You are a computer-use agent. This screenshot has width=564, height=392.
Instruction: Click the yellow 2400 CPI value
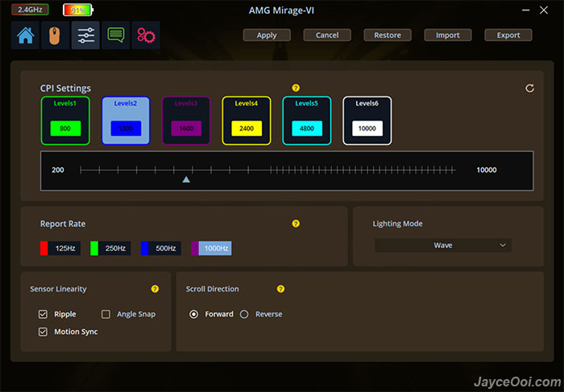coord(247,128)
